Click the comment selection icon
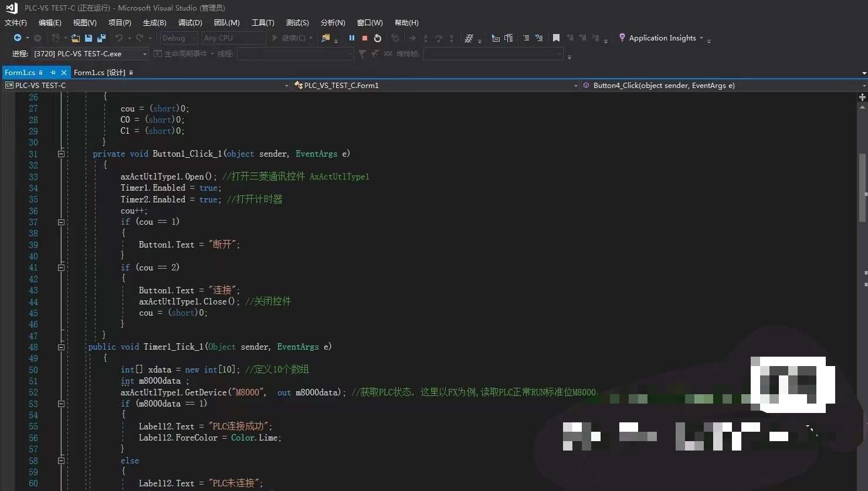 pos(526,38)
